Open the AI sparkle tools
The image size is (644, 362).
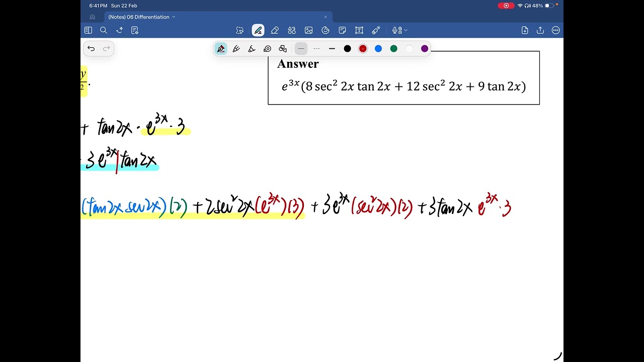pyautogui.click(x=119, y=30)
